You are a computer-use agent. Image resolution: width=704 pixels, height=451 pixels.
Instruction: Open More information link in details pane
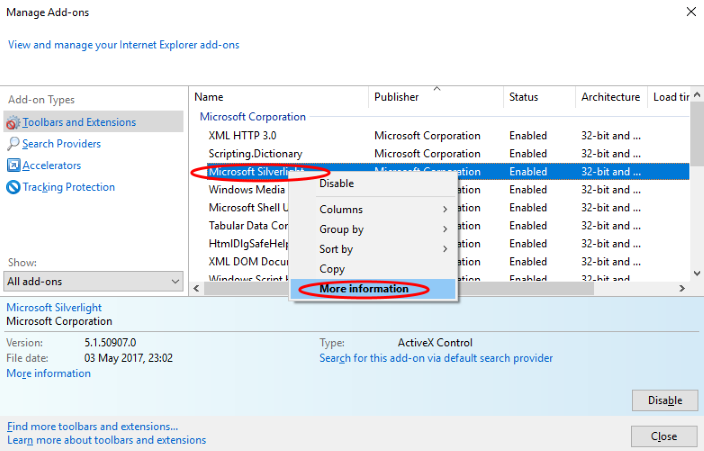pos(48,373)
